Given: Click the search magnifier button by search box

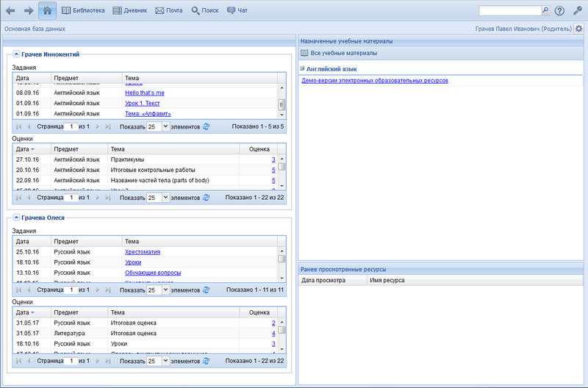Looking at the screenshot, I should [x=545, y=11].
